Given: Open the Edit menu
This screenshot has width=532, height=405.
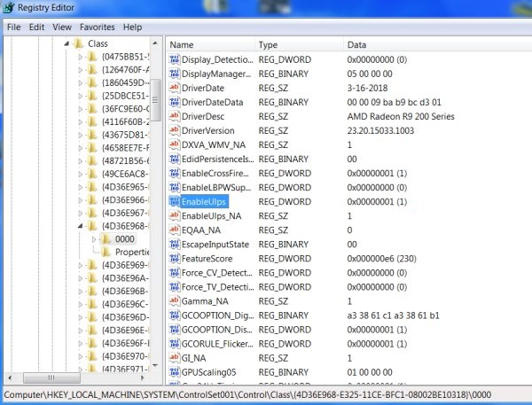Looking at the screenshot, I should pyautogui.click(x=36, y=27).
